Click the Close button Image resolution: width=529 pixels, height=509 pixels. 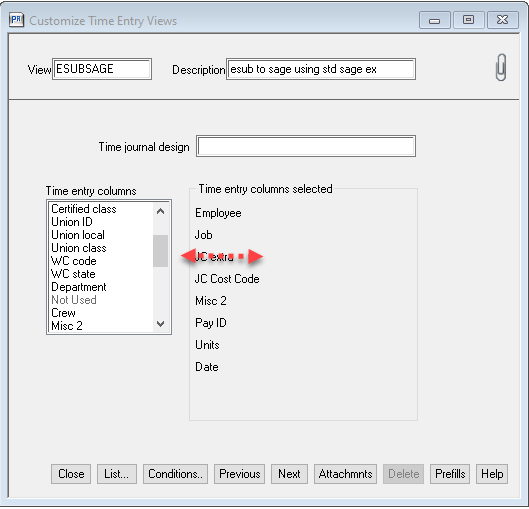(71, 474)
